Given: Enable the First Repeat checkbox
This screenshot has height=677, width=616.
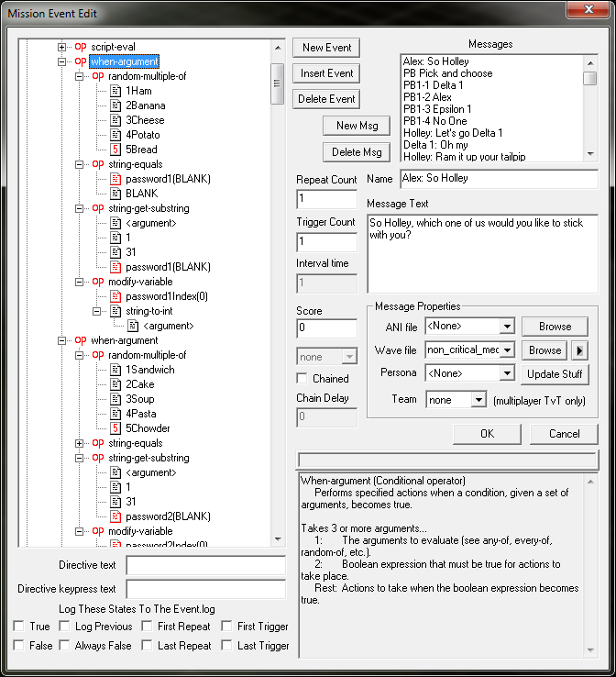Looking at the screenshot, I should 147,626.
